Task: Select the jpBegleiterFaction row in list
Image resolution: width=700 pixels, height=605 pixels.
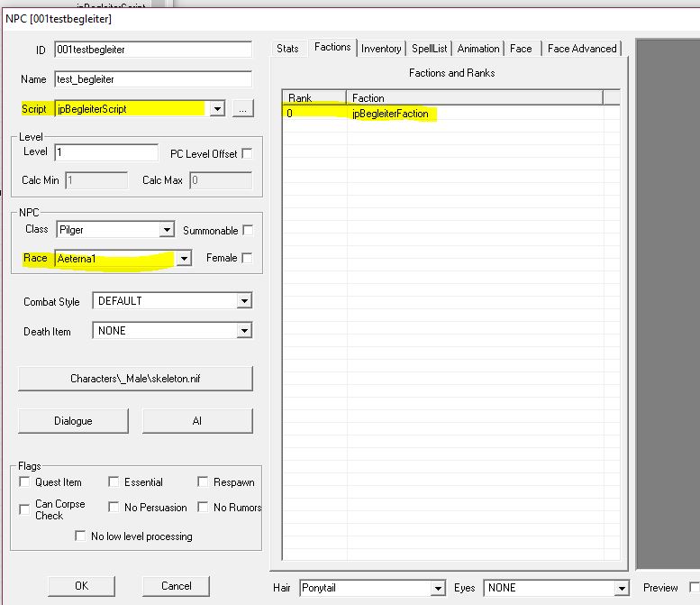Action: [390, 114]
